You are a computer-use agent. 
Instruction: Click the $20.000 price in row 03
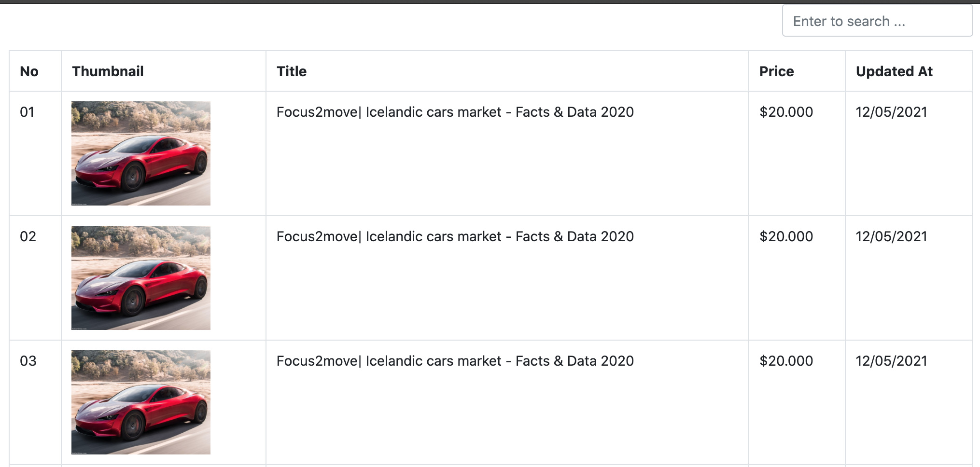click(x=786, y=361)
